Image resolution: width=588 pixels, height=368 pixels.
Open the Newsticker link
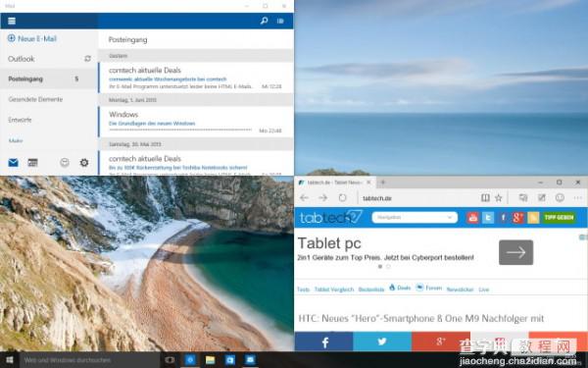point(460,289)
